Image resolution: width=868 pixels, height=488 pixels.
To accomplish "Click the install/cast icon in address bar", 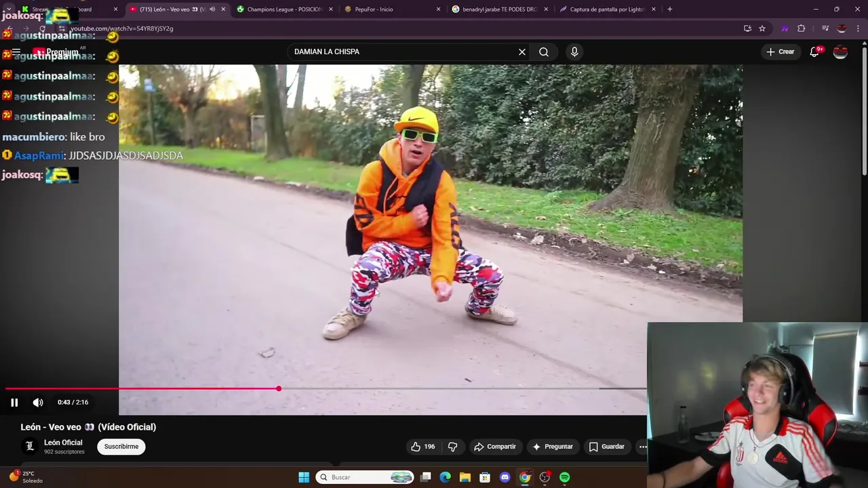I will click(747, 28).
